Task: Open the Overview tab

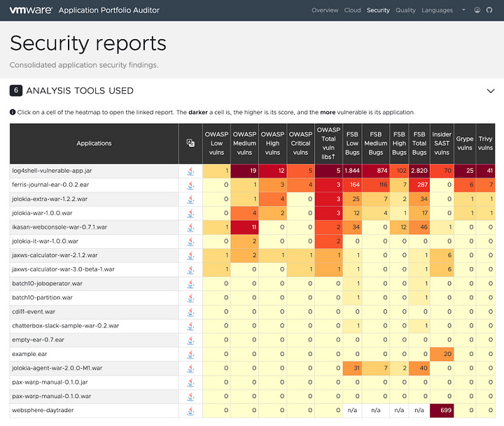Action: click(325, 10)
